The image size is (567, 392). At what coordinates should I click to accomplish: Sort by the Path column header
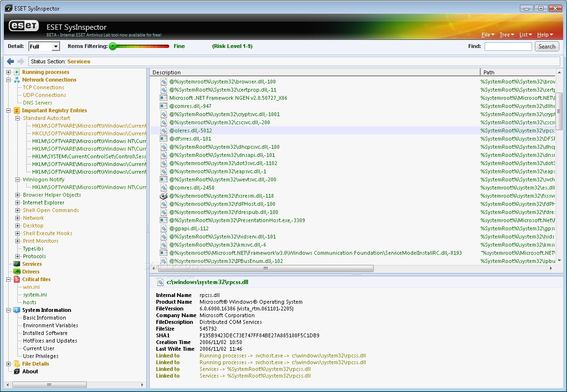[x=518, y=72]
